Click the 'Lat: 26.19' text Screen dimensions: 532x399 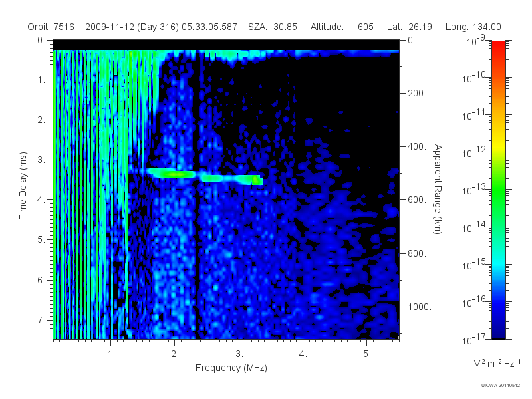(410, 27)
